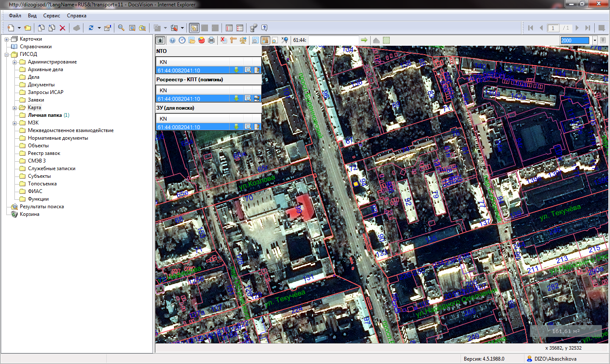This screenshot has width=610, height=364.
Task: Click the page number field
Action: [553, 28]
